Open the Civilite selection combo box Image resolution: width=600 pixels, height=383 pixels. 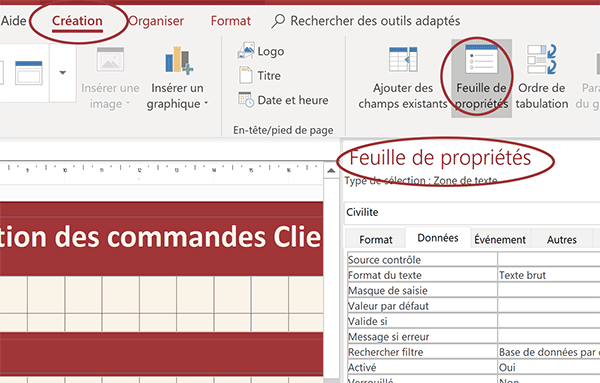point(472,212)
